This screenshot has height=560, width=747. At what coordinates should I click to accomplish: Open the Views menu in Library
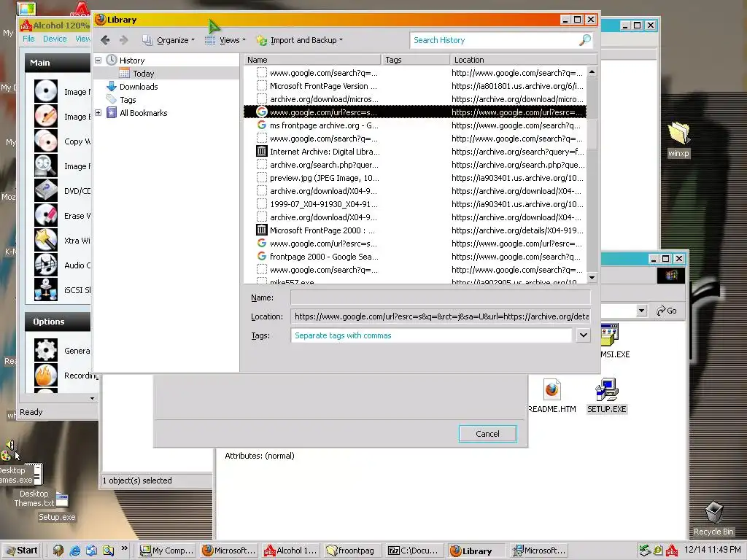tap(225, 40)
